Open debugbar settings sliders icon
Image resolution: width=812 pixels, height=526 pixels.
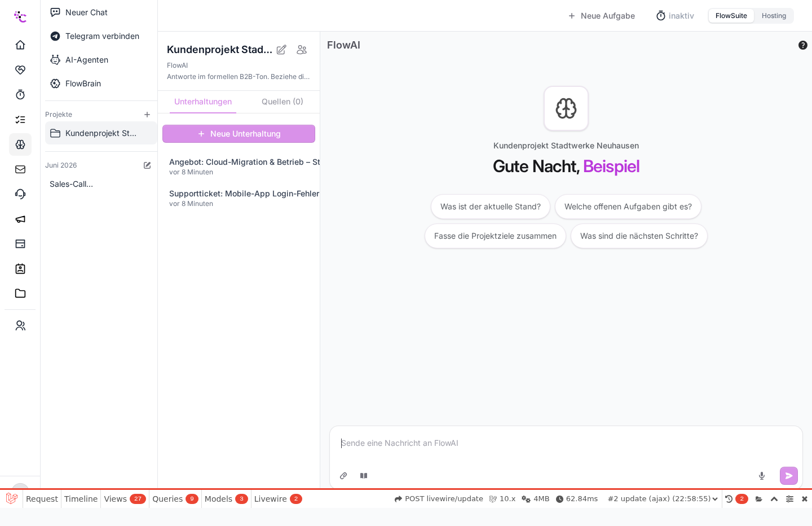(789, 499)
